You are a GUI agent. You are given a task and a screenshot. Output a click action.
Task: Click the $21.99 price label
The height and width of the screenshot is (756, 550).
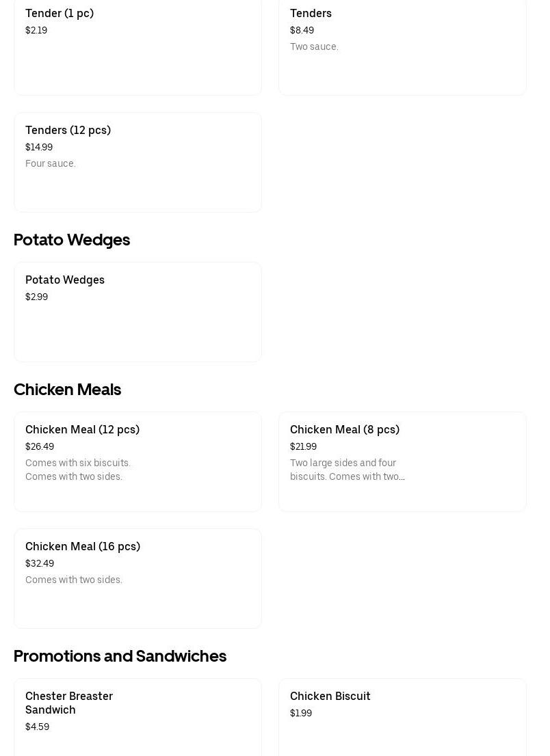click(303, 446)
